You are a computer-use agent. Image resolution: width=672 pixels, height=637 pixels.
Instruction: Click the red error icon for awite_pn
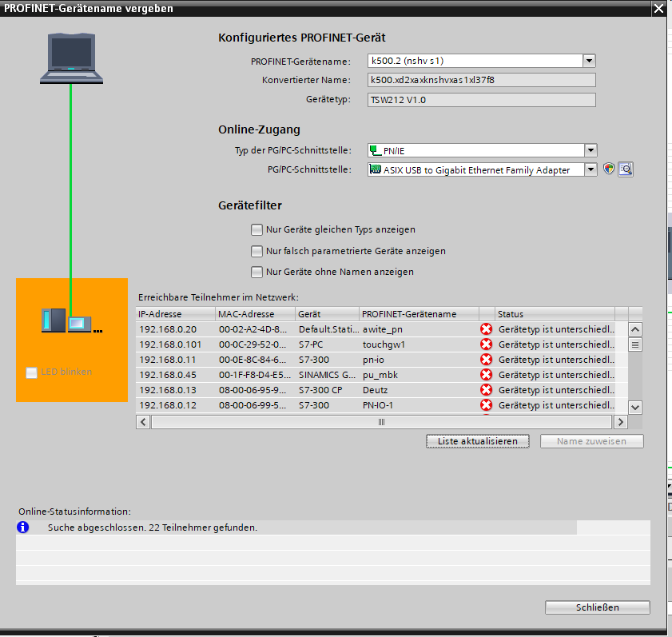pyautogui.click(x=486, y=329)
